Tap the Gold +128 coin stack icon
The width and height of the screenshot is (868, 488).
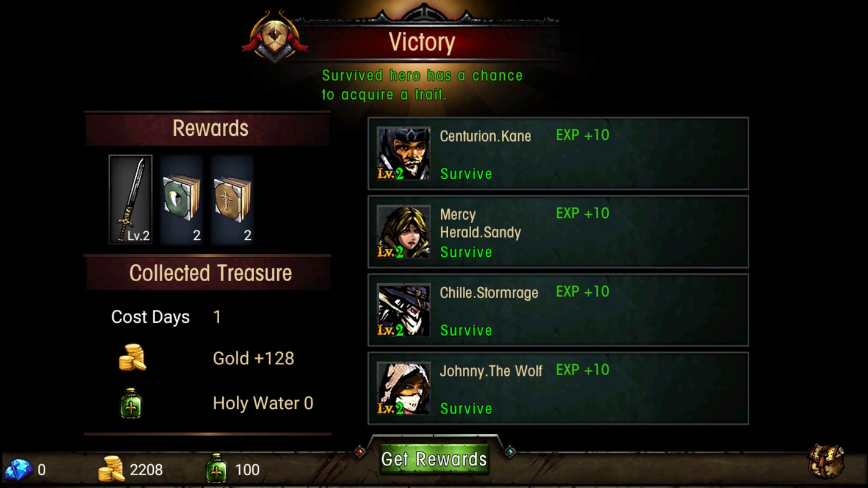click(132, 357)
